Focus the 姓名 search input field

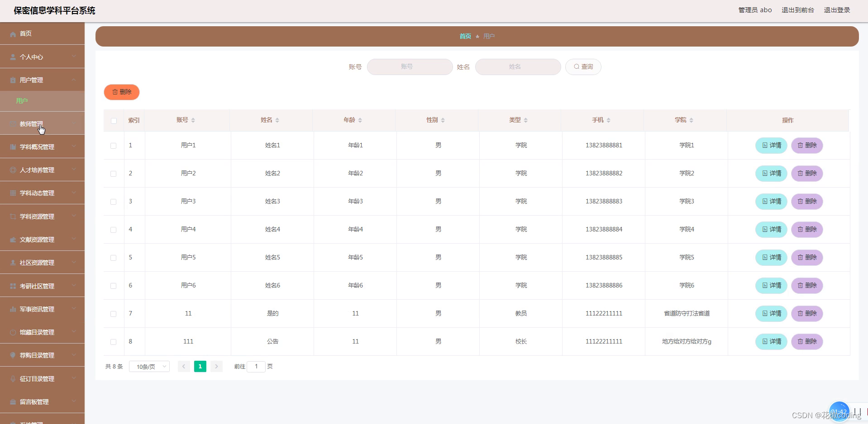(518, 67)
